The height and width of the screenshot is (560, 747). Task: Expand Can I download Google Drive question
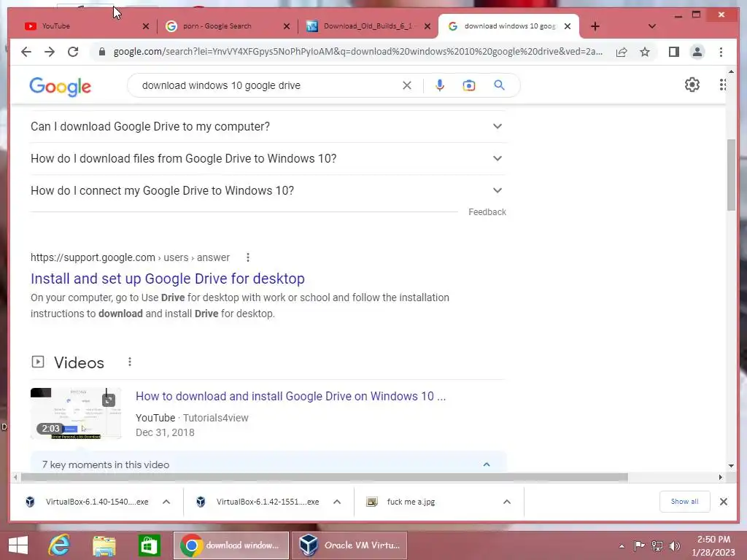(x=268, y=127)
